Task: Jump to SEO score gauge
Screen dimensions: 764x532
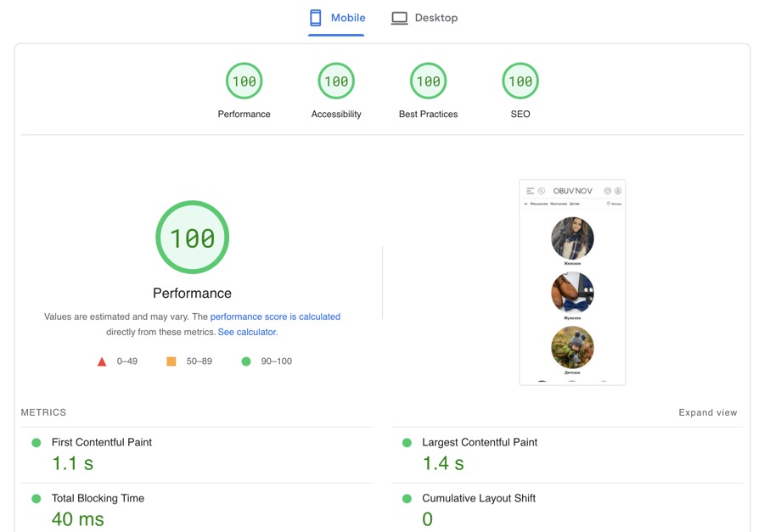Action: click(x=520, y=81)
